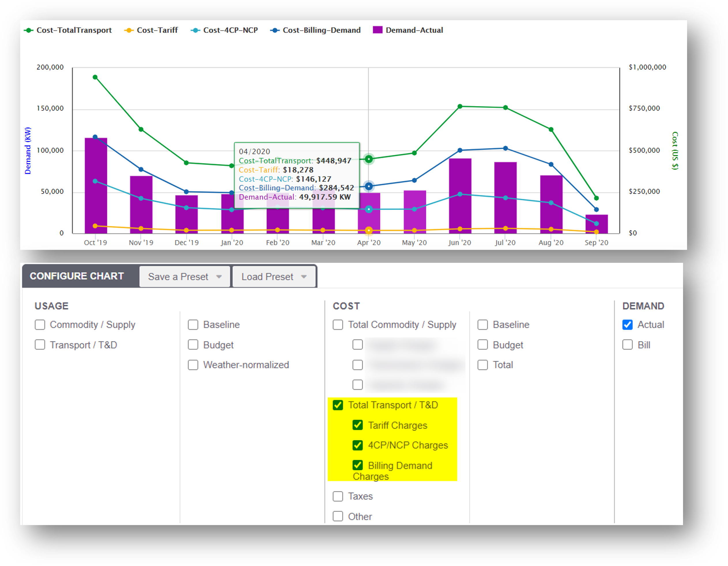728x566 pixels.
Task: Click the CONFIGURE CHART header
Action: (77, 276)
